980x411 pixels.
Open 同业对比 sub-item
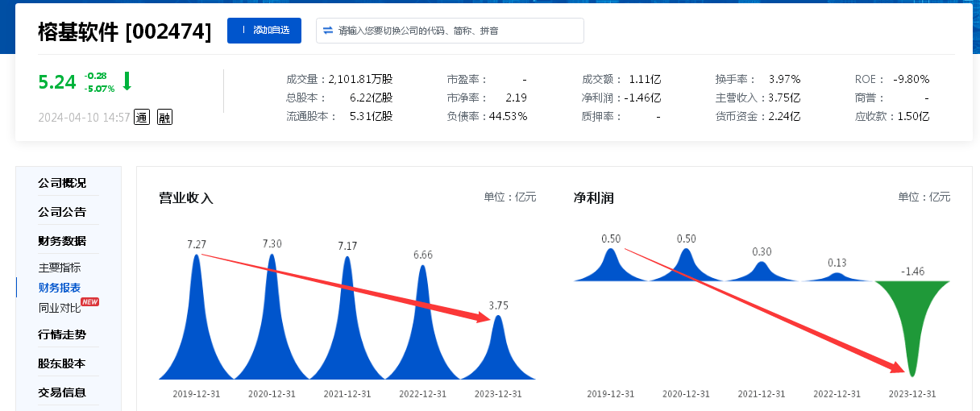pyautogui.click(x=60, y=307)
